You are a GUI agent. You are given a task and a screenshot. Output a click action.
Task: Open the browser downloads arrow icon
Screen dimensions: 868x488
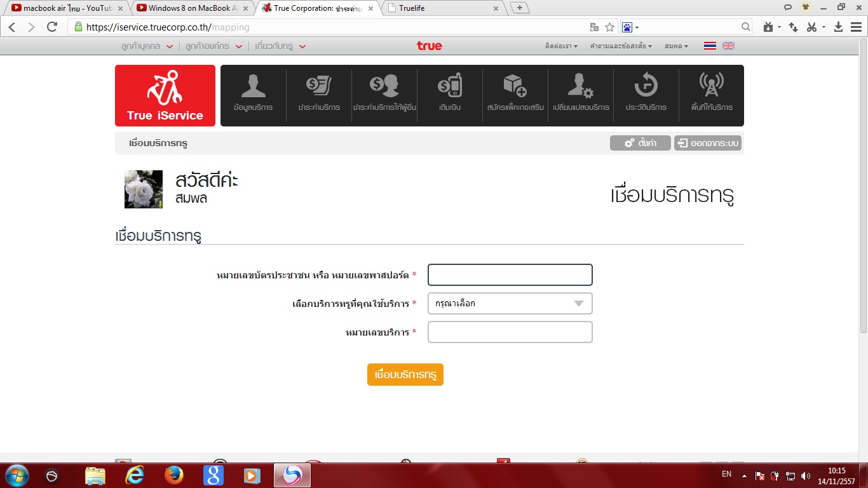pyautogui.click(x=838, y=27)
